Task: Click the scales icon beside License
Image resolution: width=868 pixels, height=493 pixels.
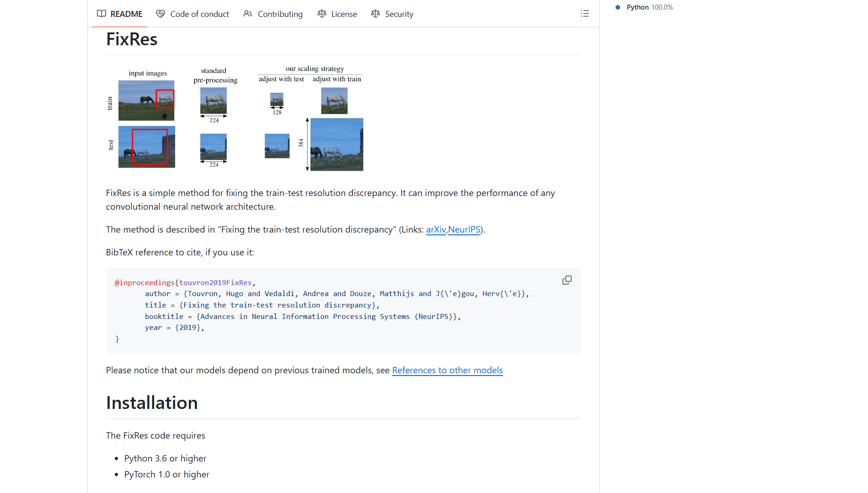Action: tap(322, 14)
